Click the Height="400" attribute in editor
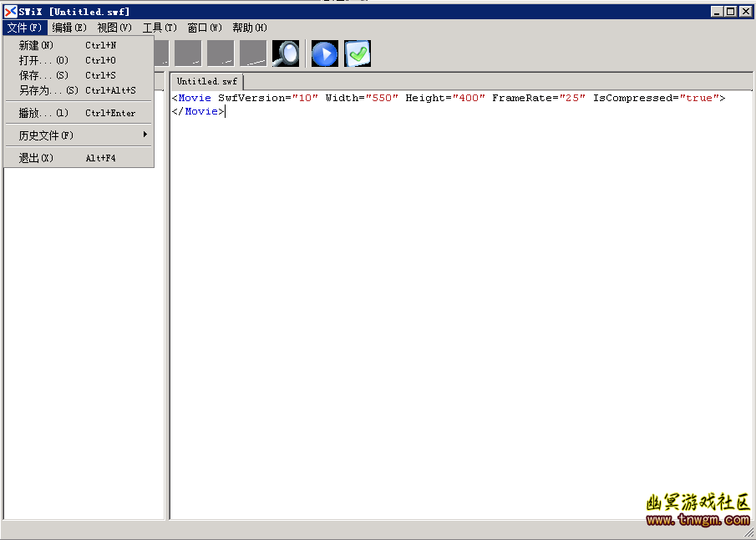Image resolution: width=756 pixels, height=540 pixels. click(x=445, y=98)
